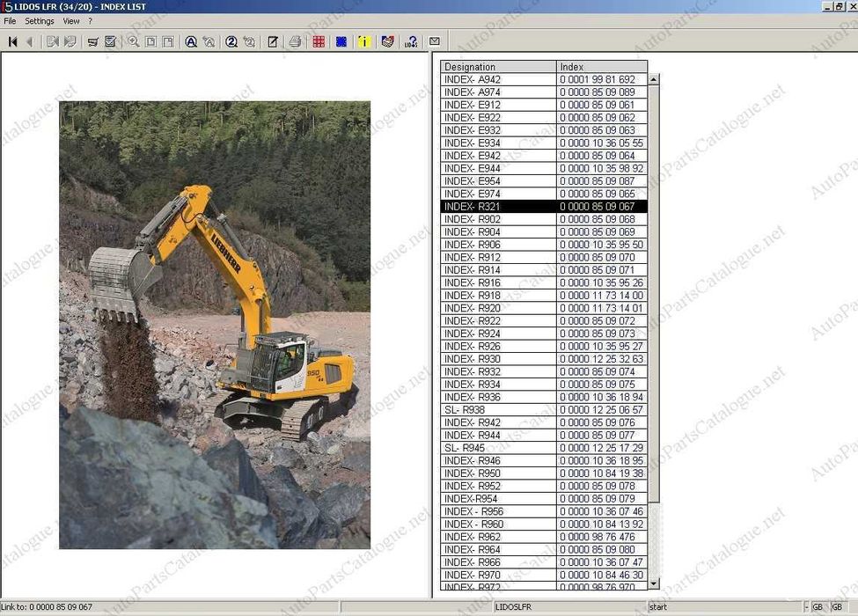This screenshot has height=616, width=858.
Task: Click index value 0 0000 85 09 068
Action: click(x=598, y=219)
